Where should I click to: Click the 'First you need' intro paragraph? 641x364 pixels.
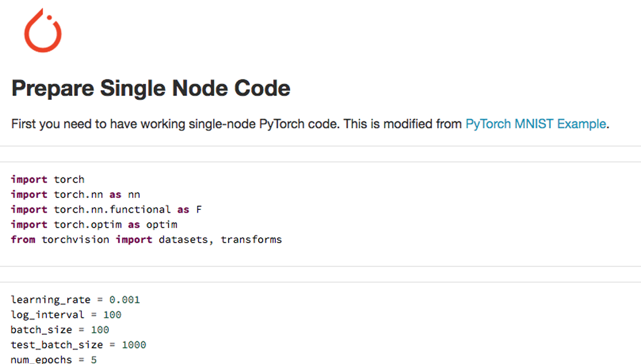point(171,124)
